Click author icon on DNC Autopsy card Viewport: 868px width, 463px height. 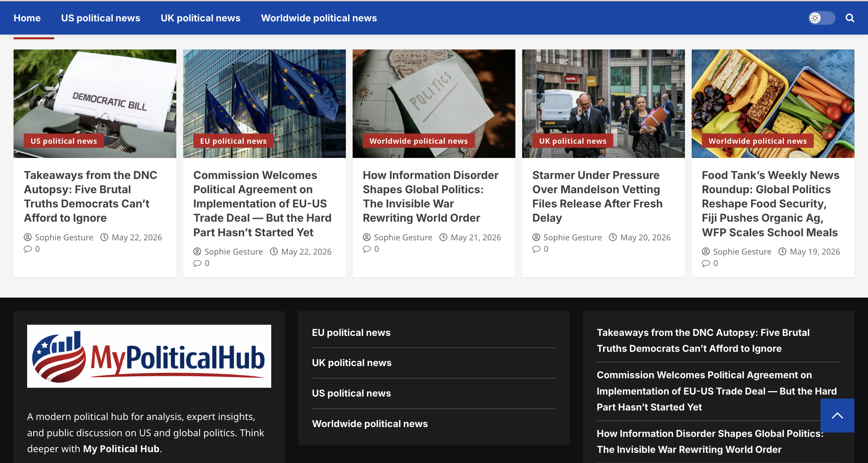tap(28, 237)
